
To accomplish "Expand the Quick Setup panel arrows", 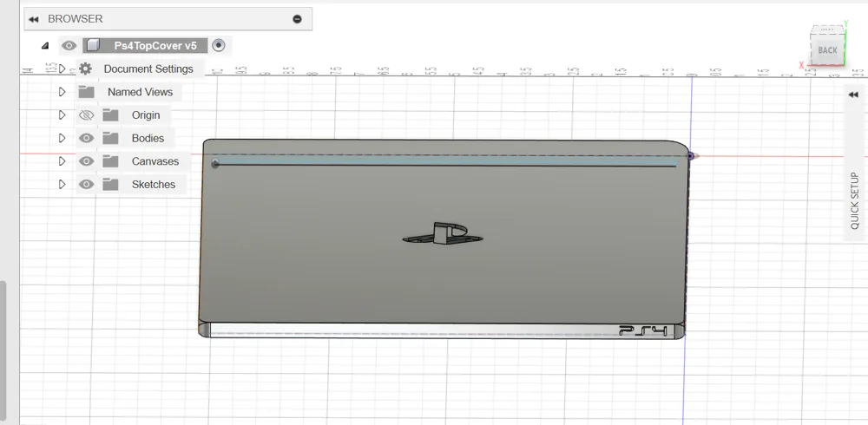I will click(x=853, y=95).
